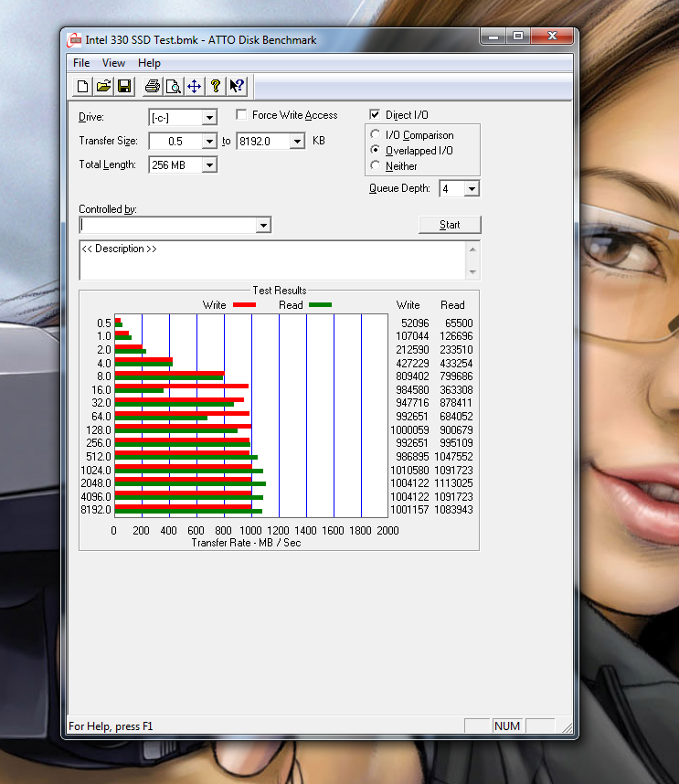Expand the Total Length dropdown
The image size is (679, 784).
pyautogui.click(x=209, y=165)
